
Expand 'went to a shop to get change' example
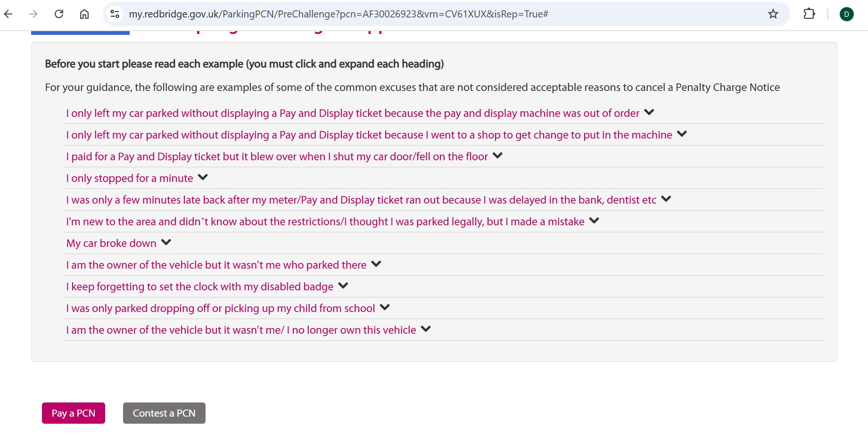tap(369, 135)
